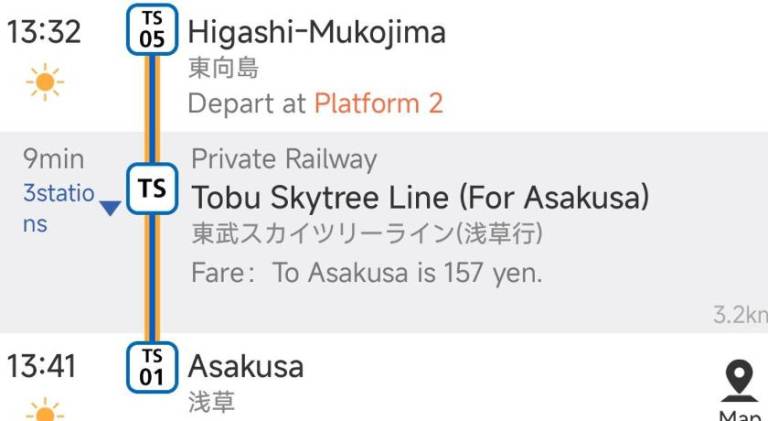Tap the 13:41 arrival time
This screenshot has height=421, width=768.
point(42,366)
